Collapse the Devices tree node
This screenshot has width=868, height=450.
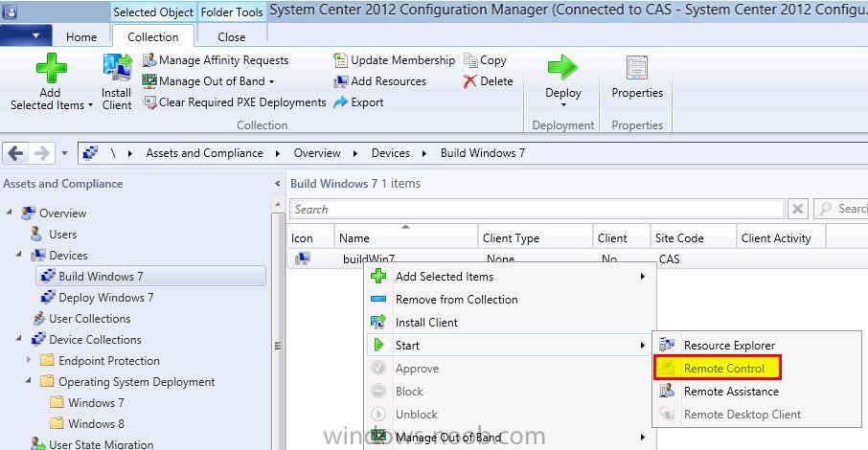(19, 254)
